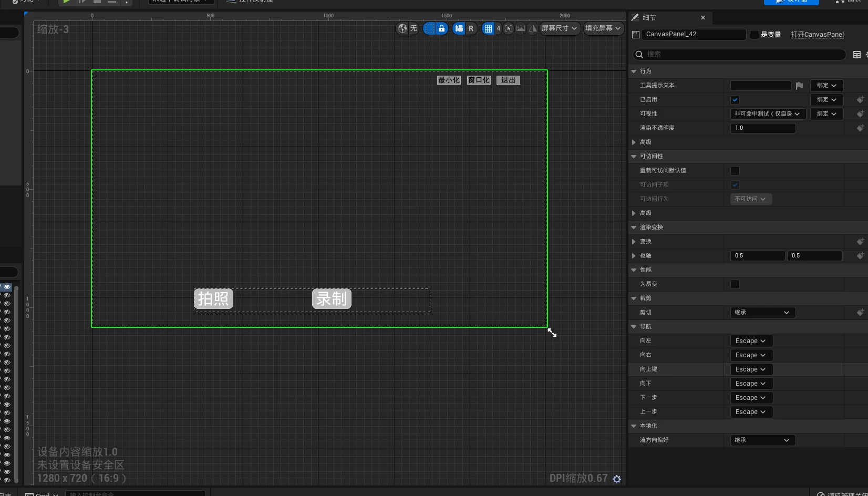Collapse the 导航 section
Image resolution: width=868 pixels, height=496 pixels.
634,327
